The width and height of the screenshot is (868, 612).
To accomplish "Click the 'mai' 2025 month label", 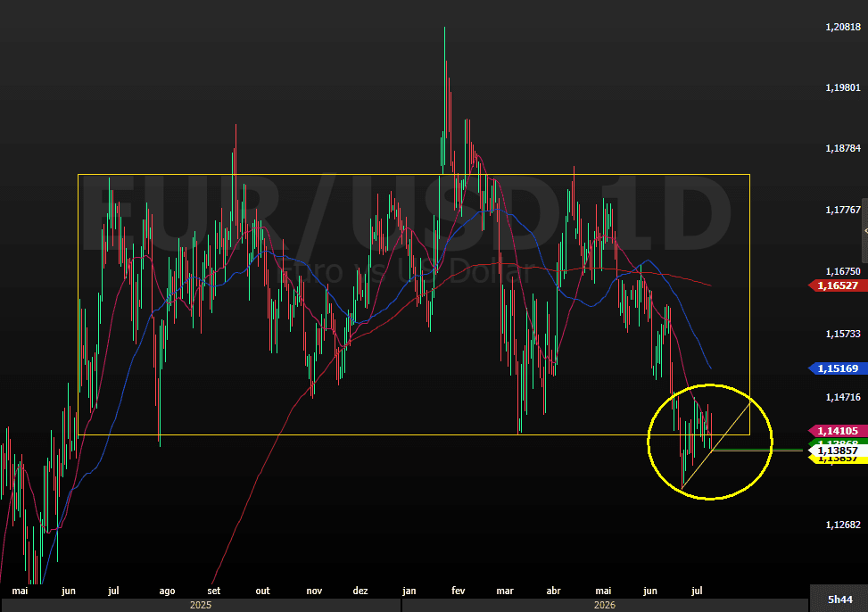I will coord(20,591).
